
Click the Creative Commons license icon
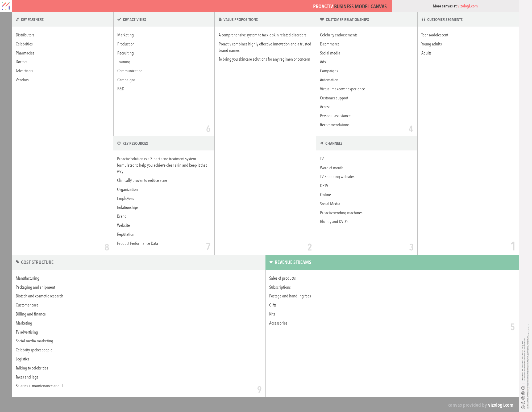(x=523, y=407)
